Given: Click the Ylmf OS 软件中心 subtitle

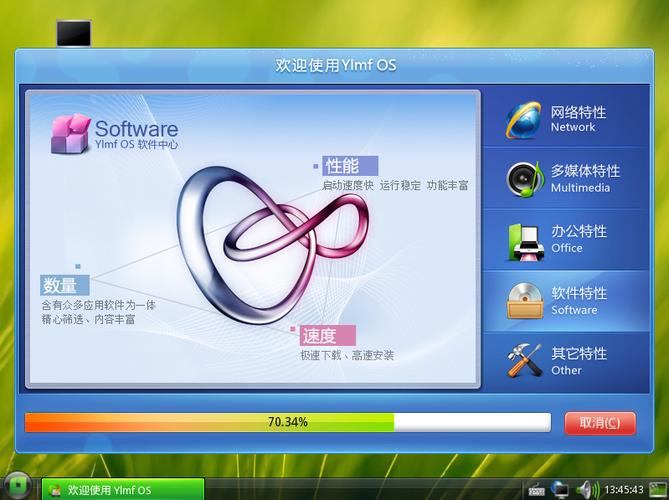Looking at the screenshot, I should pos(137,145).
